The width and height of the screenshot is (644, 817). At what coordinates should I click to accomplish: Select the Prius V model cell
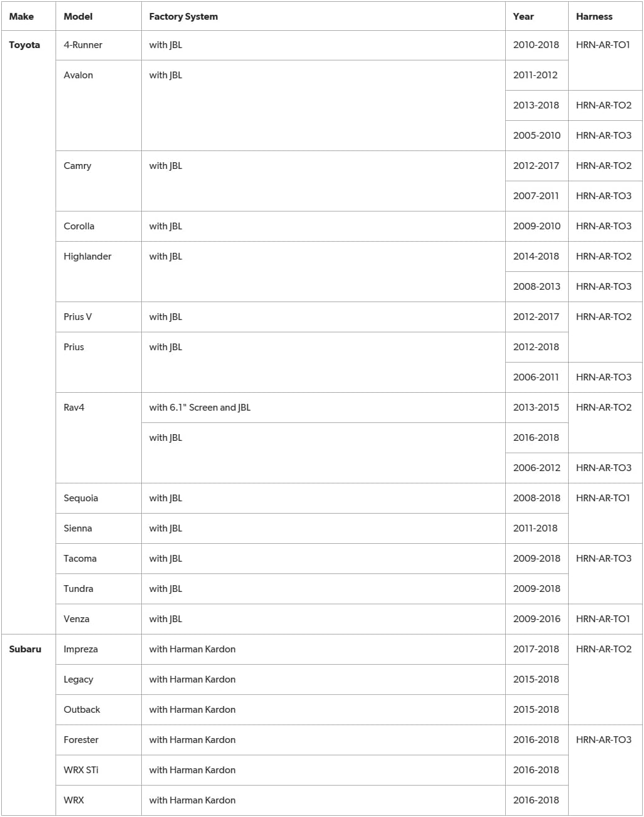78,317
